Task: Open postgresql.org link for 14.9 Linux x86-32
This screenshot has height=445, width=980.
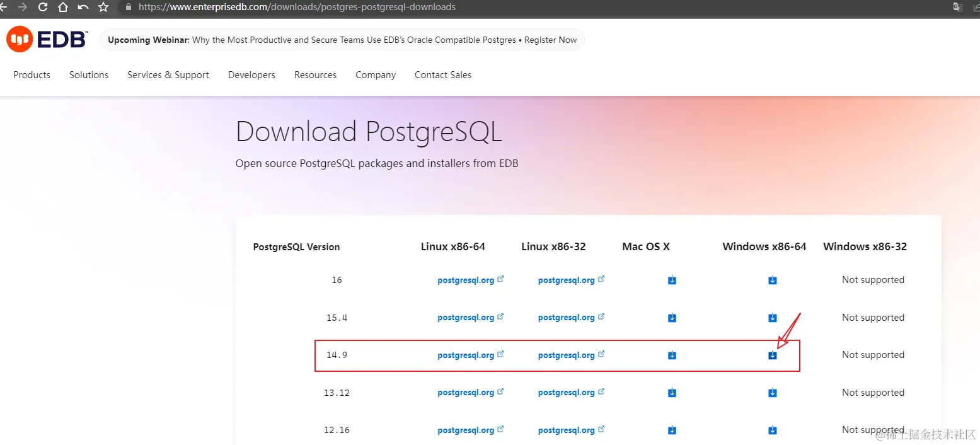Action: tap(571, 355)
